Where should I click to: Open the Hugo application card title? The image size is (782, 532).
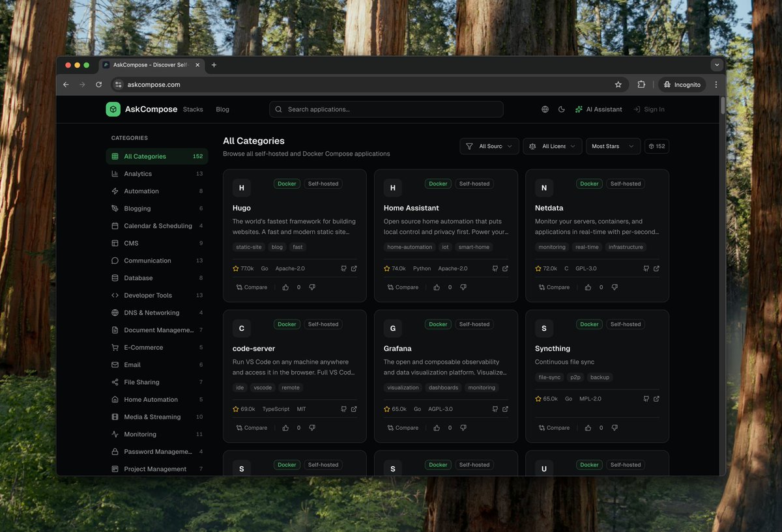[242, 208]
